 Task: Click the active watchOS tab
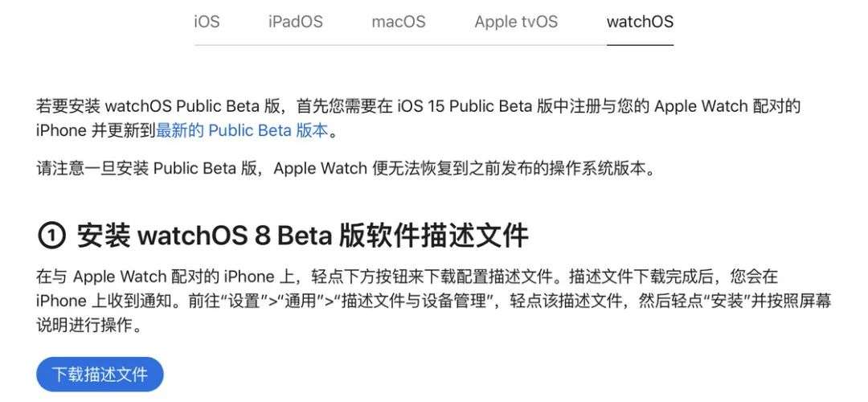pos(640,22)
